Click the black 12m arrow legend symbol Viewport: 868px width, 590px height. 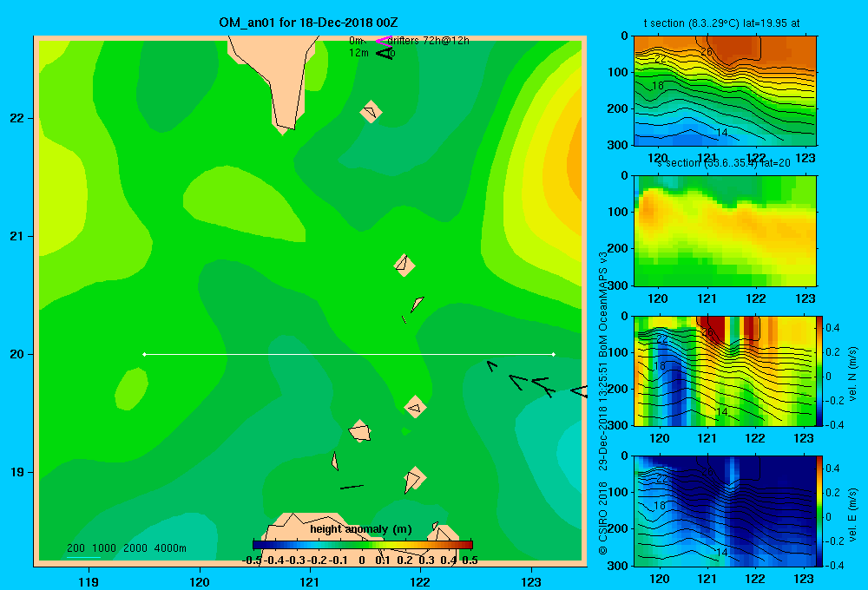(384, 53)
